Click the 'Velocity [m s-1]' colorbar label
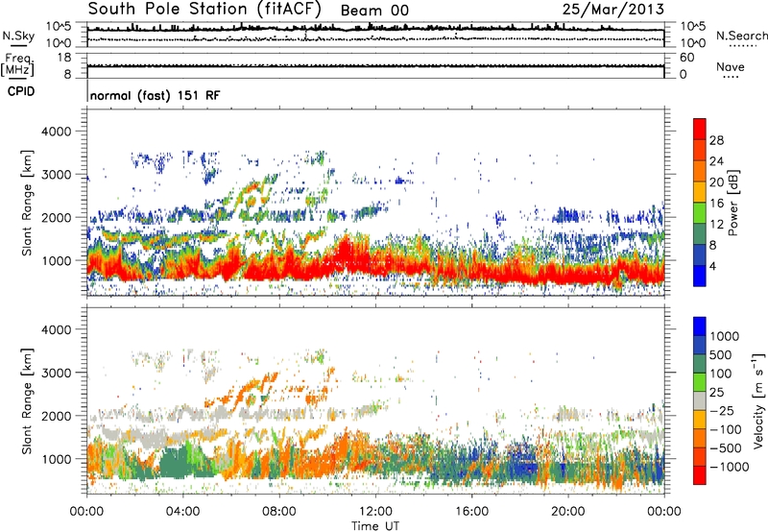Screen dimensions: 768x532 pyautogui.click(x=758, y=400)
